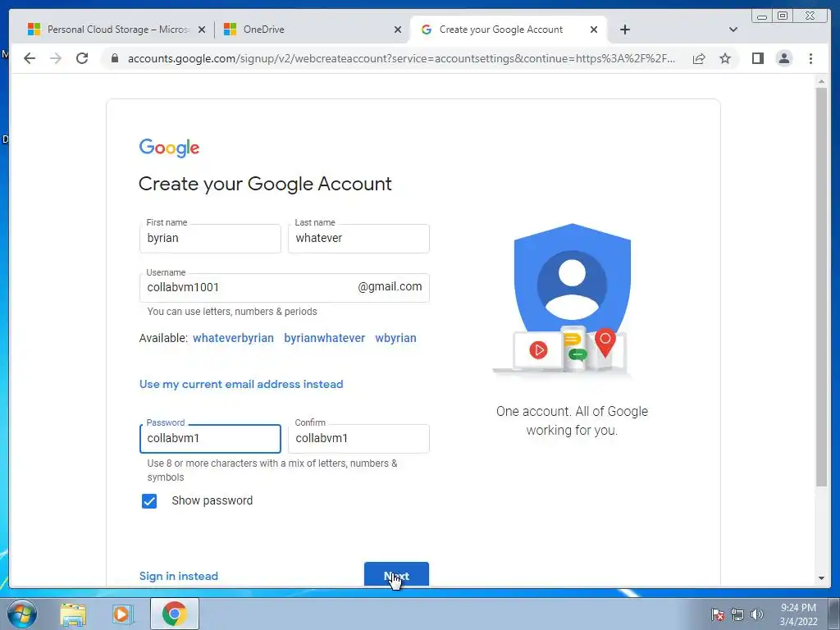Click into the Confirm password field
Image resolution: width=840 pixels, height=630 pixels.
tap(358, 439)
